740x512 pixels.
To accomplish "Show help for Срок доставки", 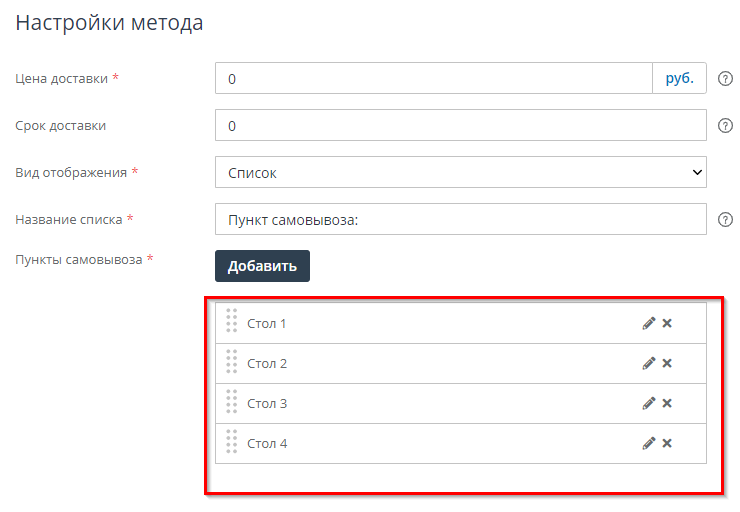I will pyautogui.click(x=726, y=126).
